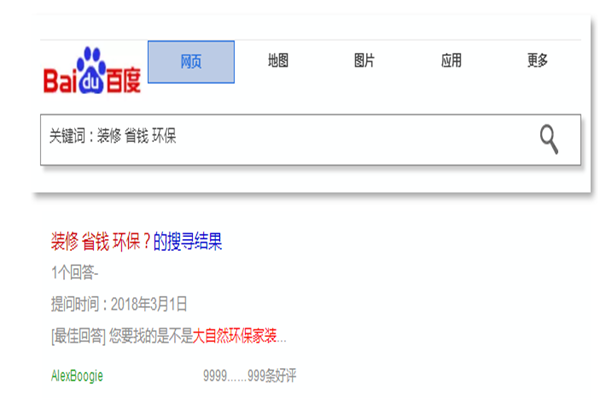The height and width of the screenshot is (400, 600).
Task: View the 9999......999条好评 reviews
Action: [249, 376]
